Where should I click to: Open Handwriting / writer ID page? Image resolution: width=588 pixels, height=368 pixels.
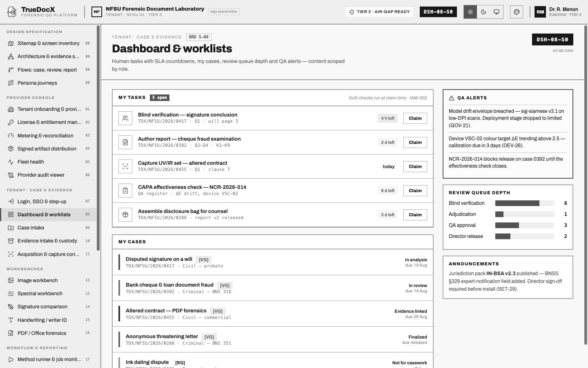point(48,320)
